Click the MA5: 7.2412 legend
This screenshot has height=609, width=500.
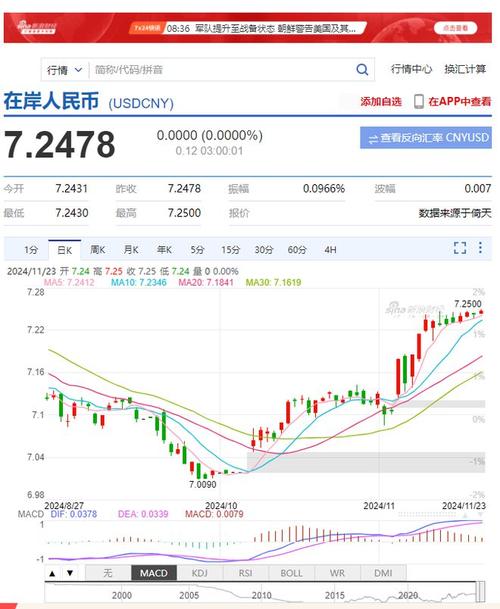pos(69,282)
